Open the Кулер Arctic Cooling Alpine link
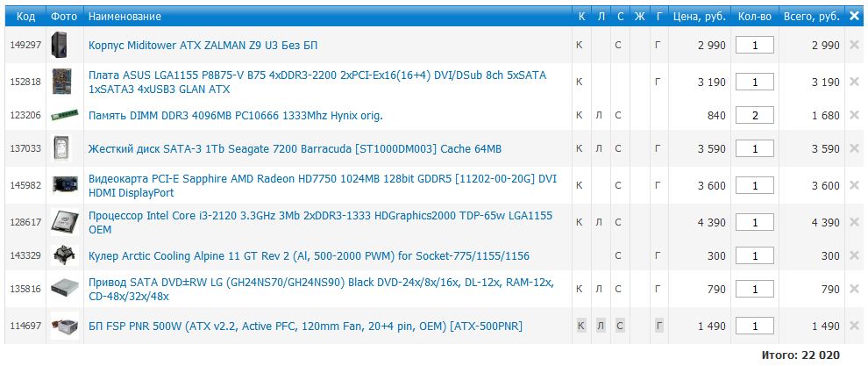Screen dimensions: 868x366 (x=309, y=255)
